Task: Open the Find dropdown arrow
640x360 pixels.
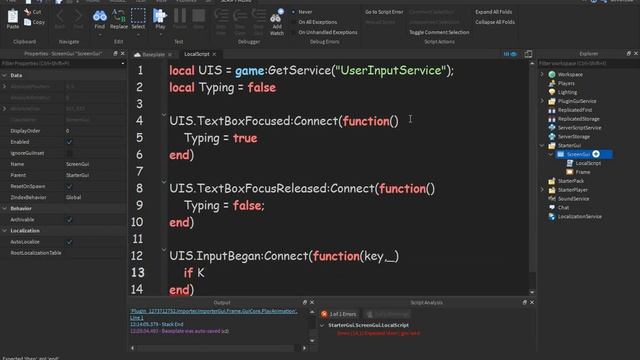Action: [x=100, y=35]
